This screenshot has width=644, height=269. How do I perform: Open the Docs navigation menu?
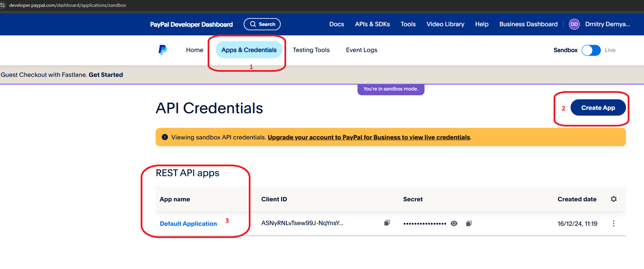(336, 24)
